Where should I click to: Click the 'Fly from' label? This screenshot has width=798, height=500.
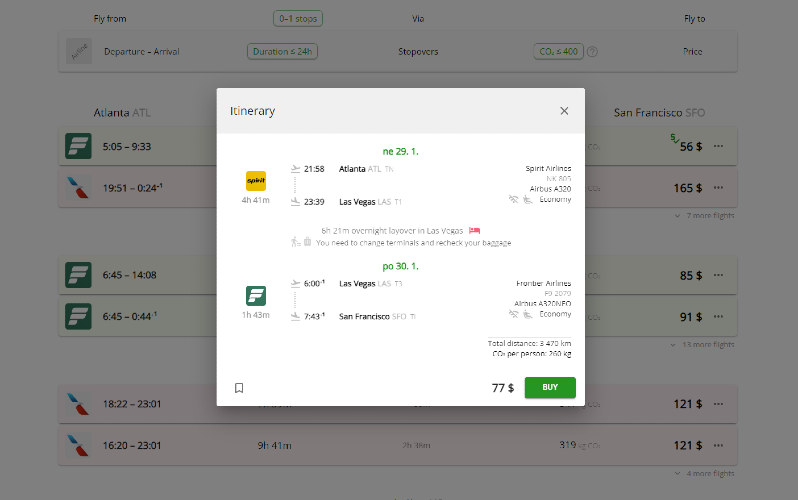(x=110, y=19)
